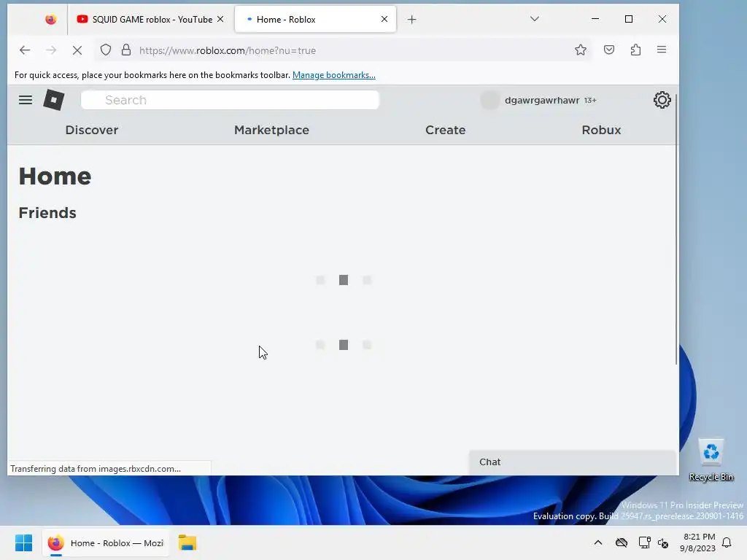Open the Save to Pocket icon

(609, 50)
